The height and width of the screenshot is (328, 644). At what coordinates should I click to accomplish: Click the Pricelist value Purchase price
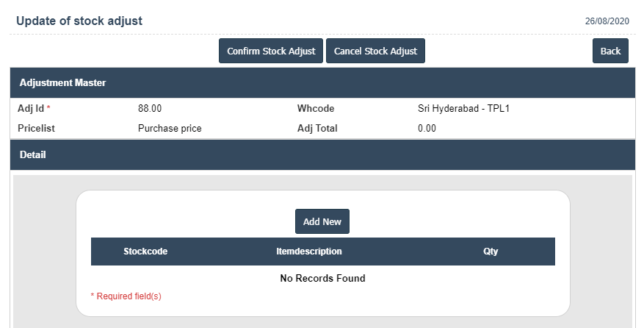pyautogui.click(x=170, y=128)
